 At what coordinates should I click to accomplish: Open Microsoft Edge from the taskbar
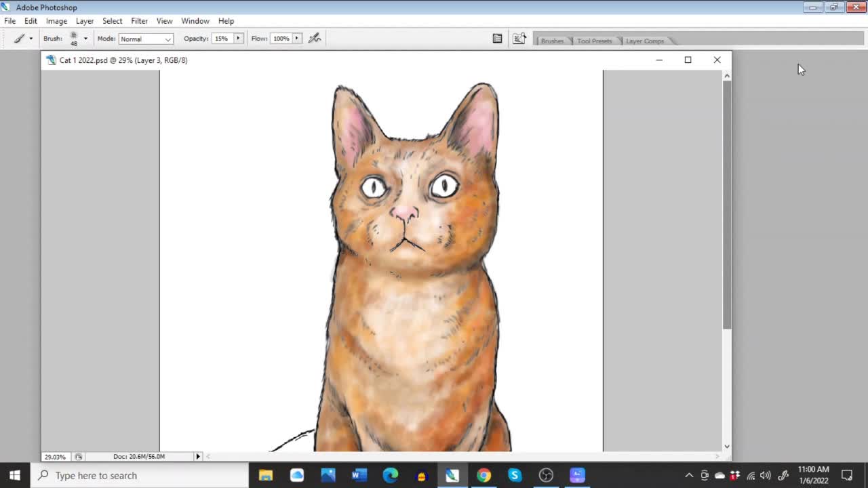point(391,475)
